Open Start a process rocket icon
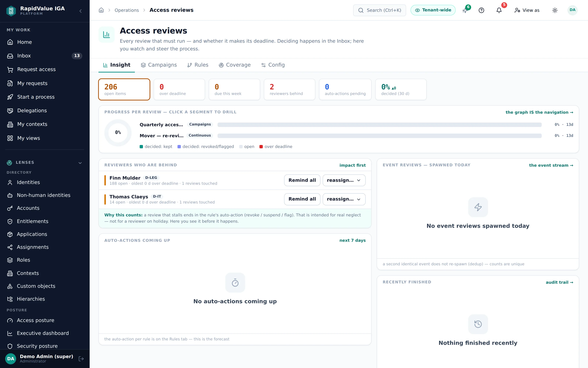Screen dimensions: 588x368 (x=10, y=97)
